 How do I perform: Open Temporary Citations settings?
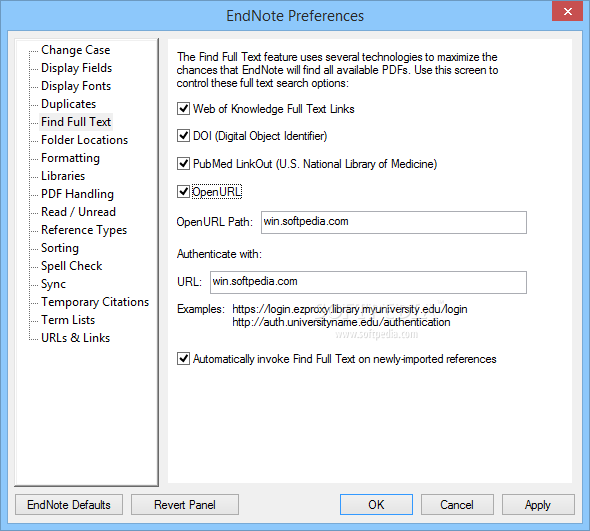(x=95, y=302)
